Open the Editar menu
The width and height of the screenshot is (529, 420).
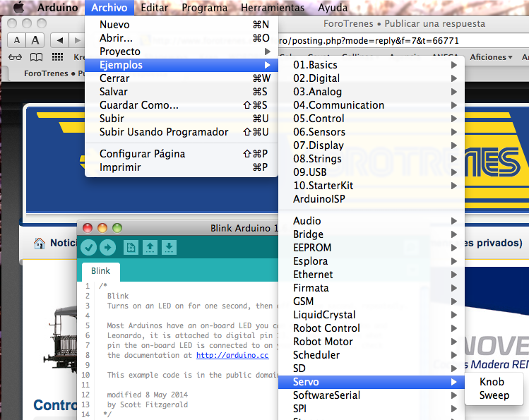pyautogui.click(x=154, y=8)
